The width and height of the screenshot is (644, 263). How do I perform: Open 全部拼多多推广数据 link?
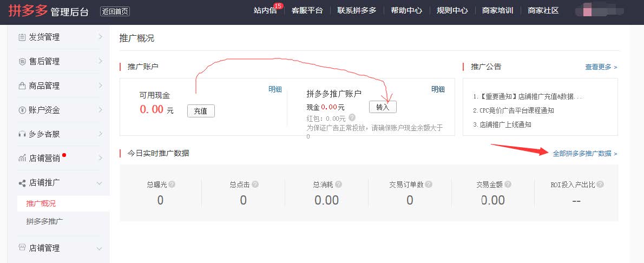[585, 154]
